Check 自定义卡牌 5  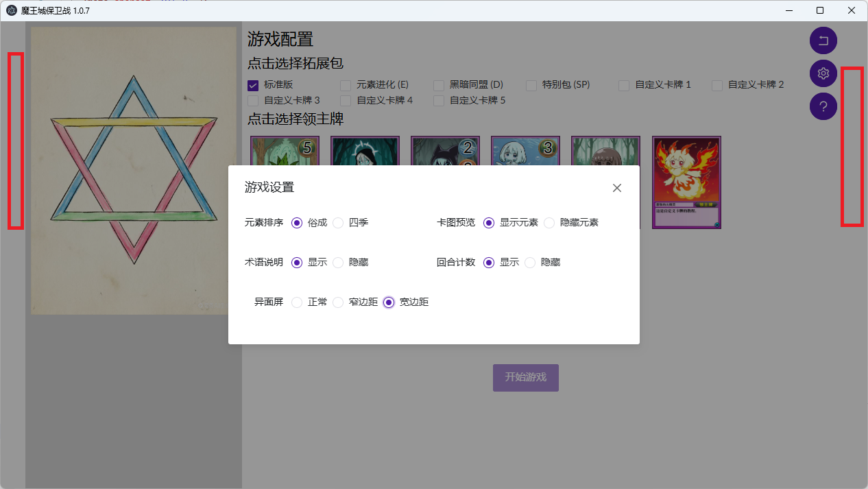click(439, 100)
